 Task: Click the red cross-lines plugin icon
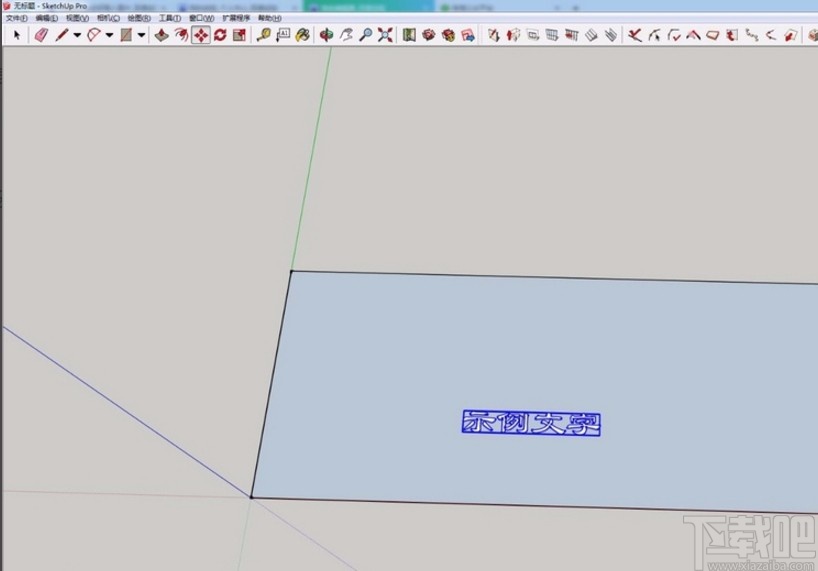tap(634, 35)
